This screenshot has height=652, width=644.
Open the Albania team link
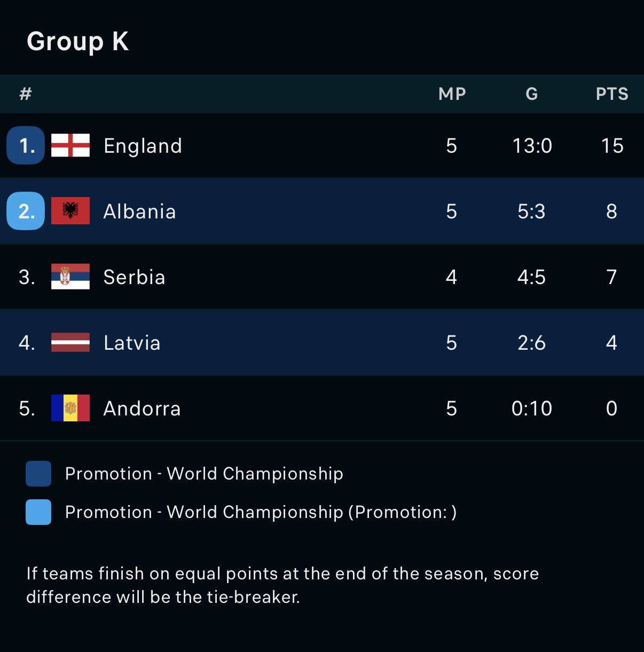point(139,211)
